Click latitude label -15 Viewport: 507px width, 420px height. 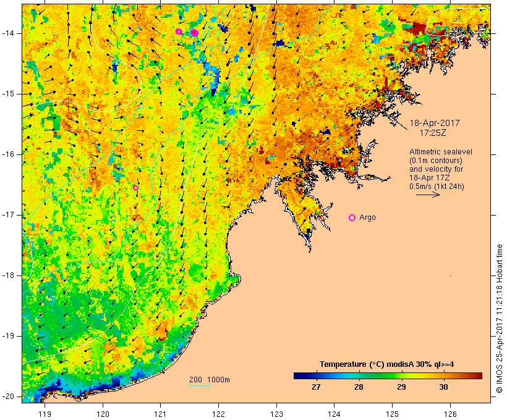coord(8,94)
